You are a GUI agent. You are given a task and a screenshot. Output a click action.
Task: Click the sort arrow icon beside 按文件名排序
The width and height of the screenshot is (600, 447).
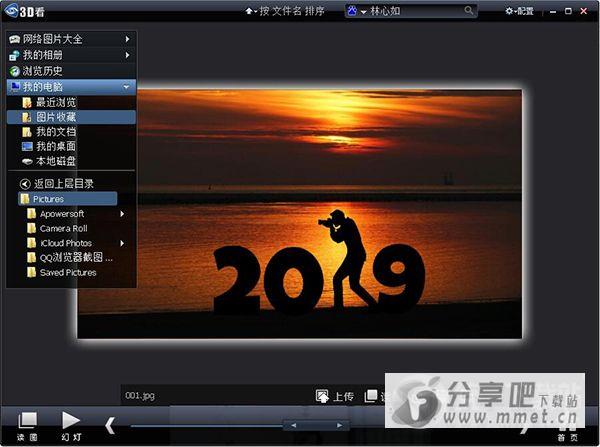[x=249, y=11]
